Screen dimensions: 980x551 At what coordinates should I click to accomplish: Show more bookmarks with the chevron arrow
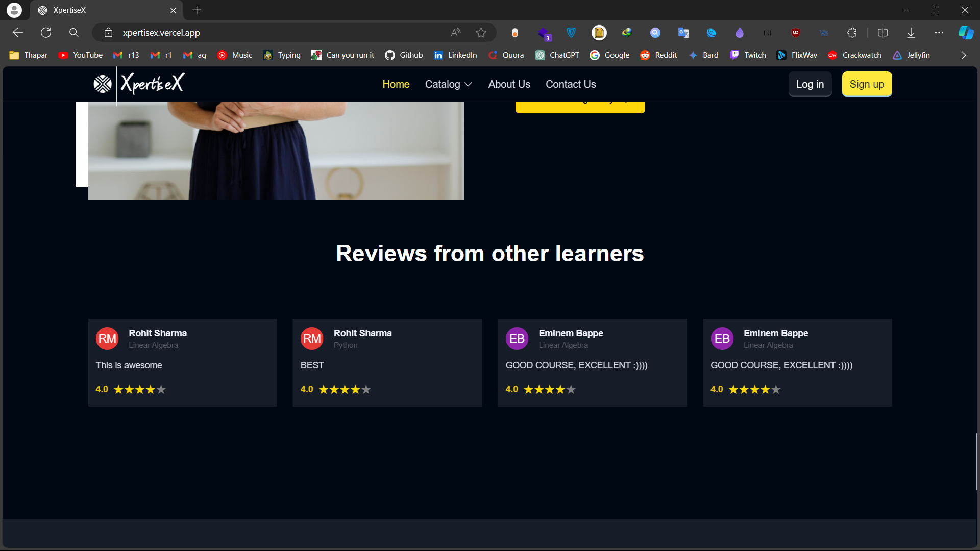(x=964, y=55)
